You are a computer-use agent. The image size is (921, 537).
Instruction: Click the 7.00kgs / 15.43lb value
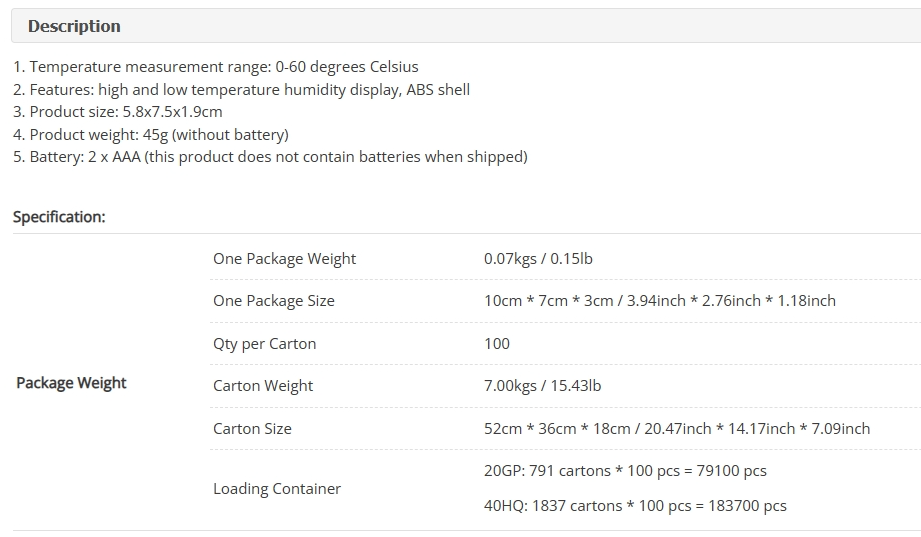[542, 386]
